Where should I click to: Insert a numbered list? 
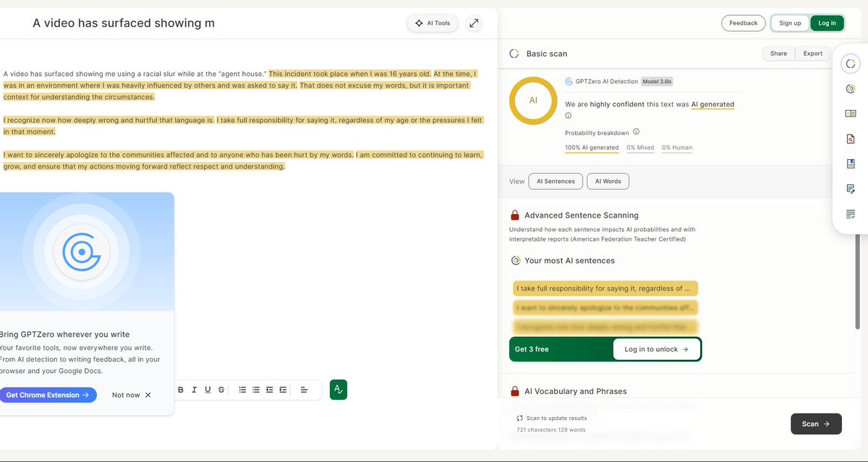point(242,390)
